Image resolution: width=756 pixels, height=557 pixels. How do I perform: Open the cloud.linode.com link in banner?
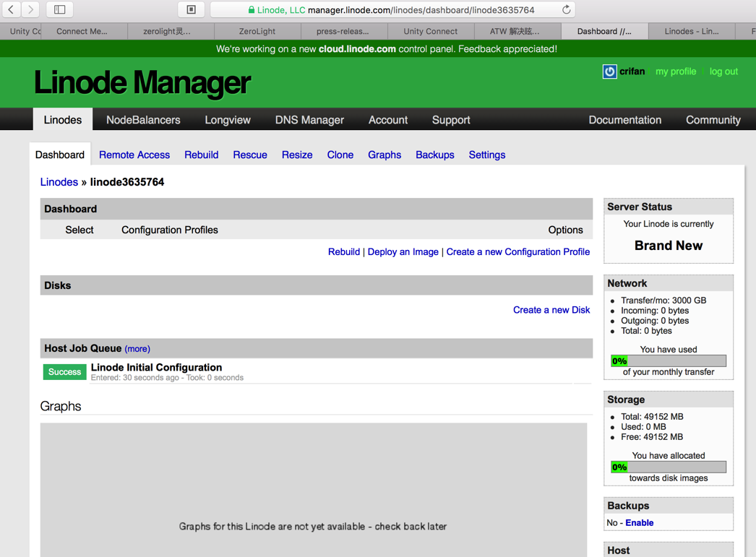click(x=357, y=48)
